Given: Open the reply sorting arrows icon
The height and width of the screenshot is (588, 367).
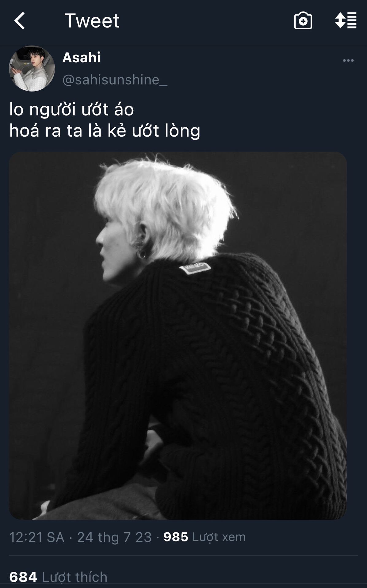Looking at the screenshot, I should [346, 21].
